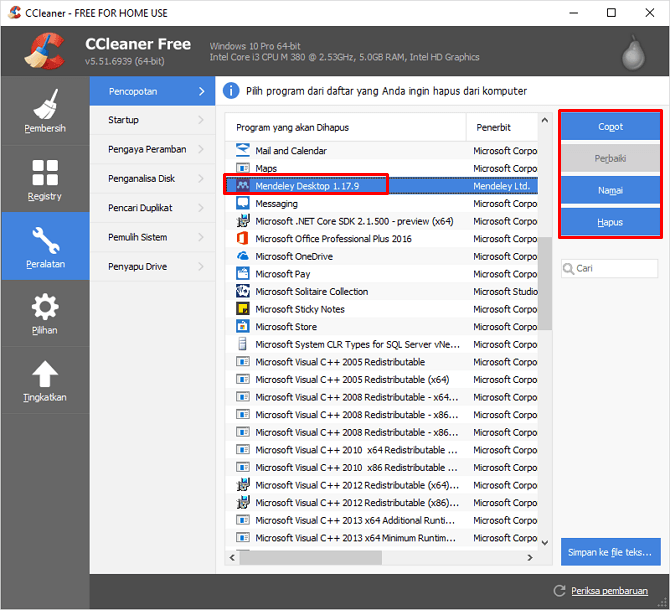Click the Periksa pembaruan link
The image size is (670, 610).
point(609,590)
